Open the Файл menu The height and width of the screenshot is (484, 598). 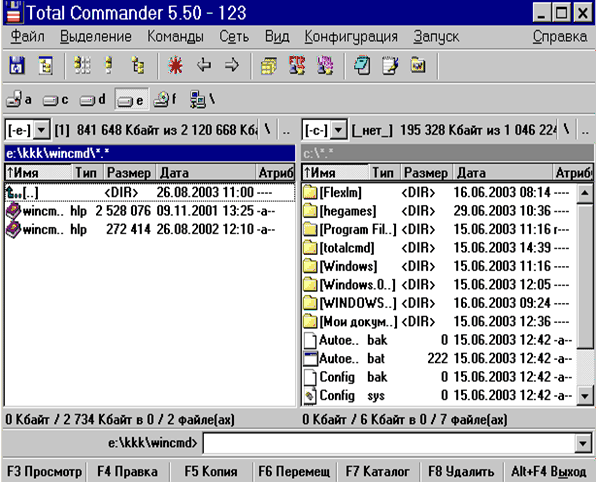tap(27, 37)
